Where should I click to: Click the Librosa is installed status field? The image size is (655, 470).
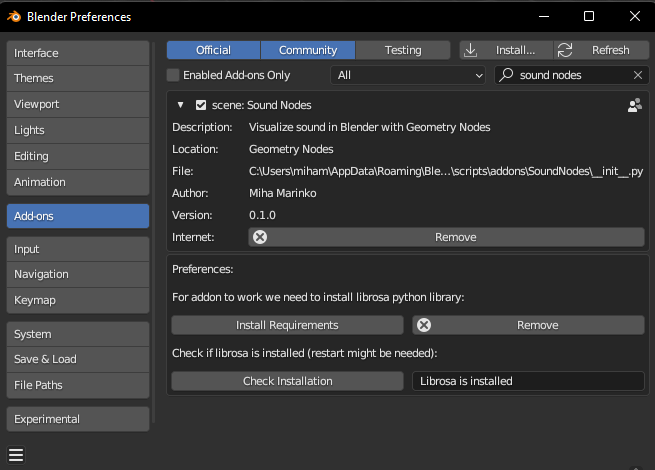528,381
